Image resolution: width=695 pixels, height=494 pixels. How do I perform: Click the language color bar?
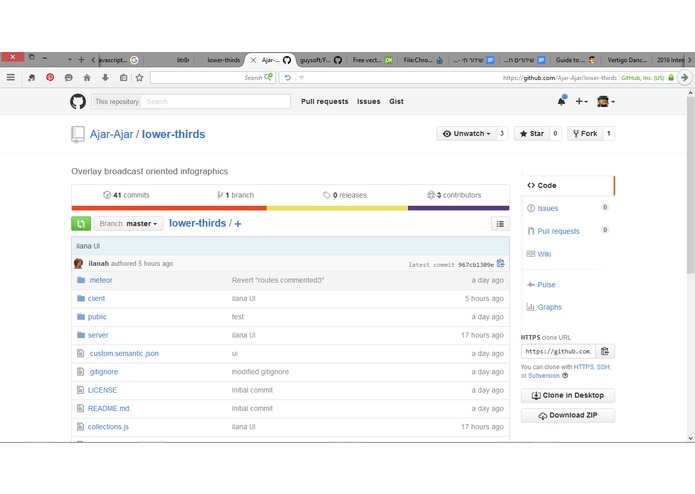coord(290,208)
